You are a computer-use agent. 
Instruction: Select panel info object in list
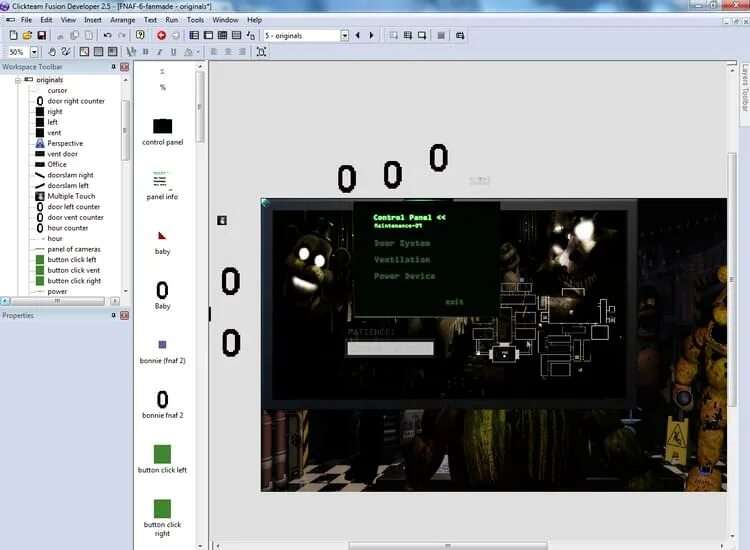pyautogui.click(x=162, y=186)
